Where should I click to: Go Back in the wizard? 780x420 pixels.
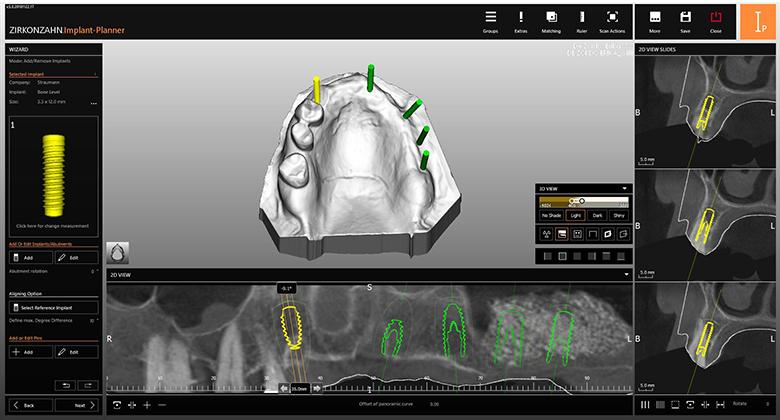pos(26,405)
